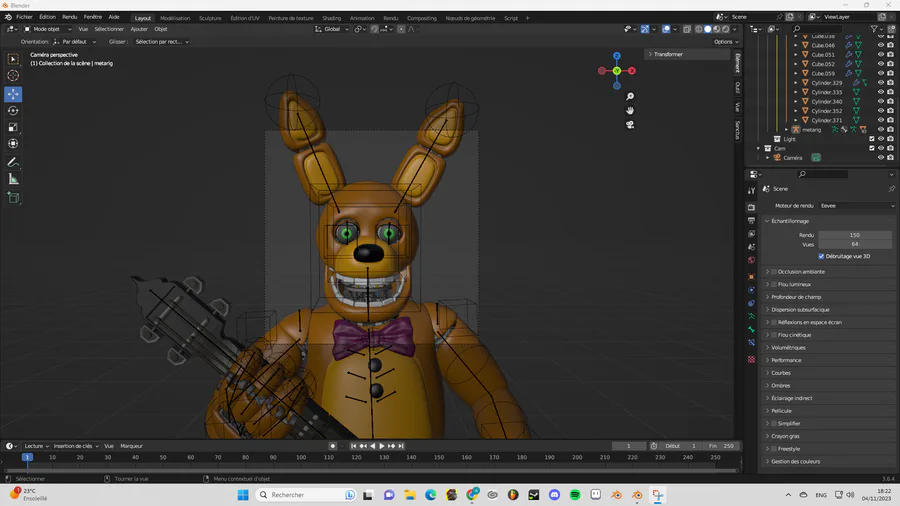The image size is (900, 506).
Task: Click the zoom magnifier viewport icon
Action: point(630,96)
